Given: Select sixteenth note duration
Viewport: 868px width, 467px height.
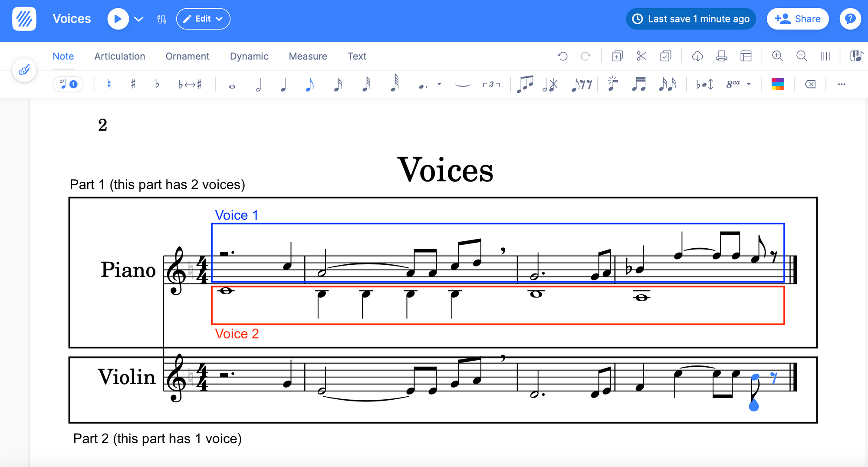Looking at the screenshot, I should click(338, 84).
